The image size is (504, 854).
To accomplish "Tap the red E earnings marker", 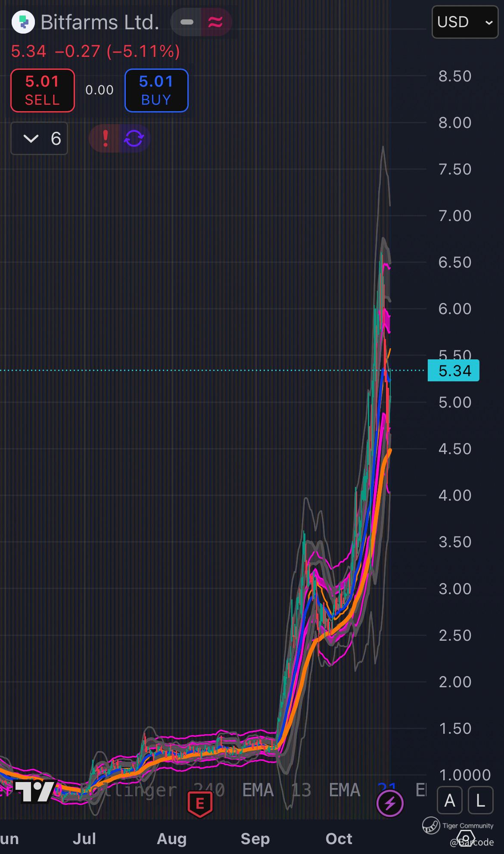I will (x=200, y=804).
